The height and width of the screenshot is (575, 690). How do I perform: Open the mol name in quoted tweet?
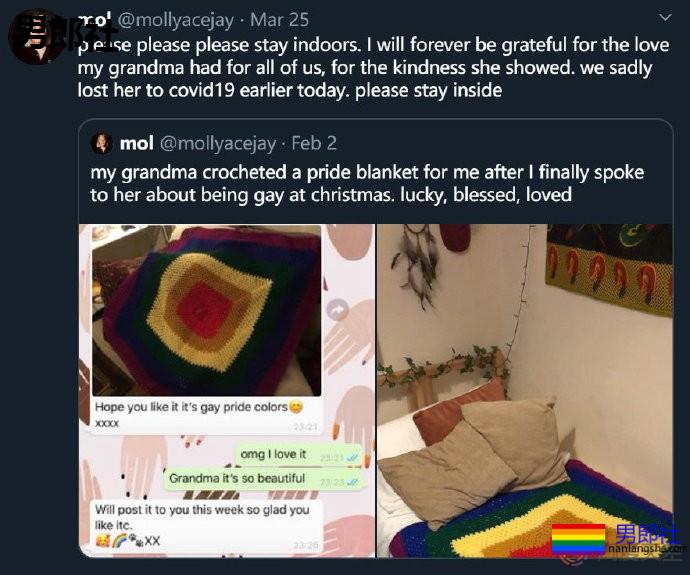coord(137,143)
